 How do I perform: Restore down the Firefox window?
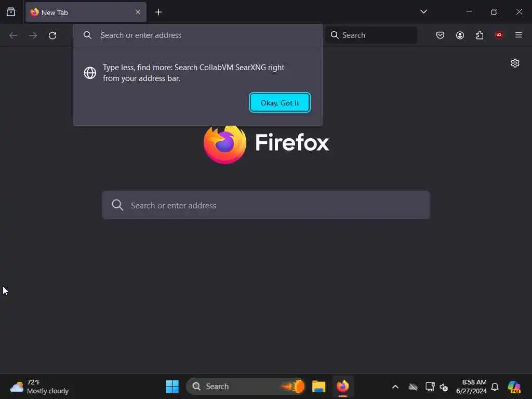[x=495, y=12]
